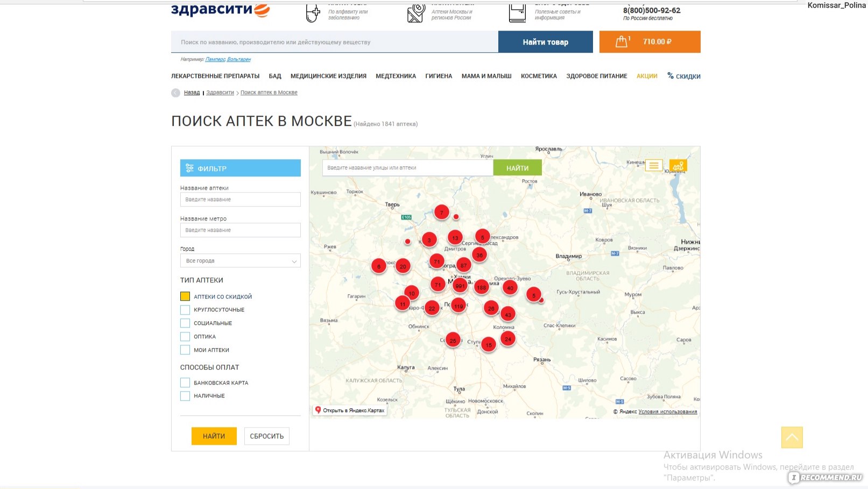Click the blue 'Фильтр' header button
The height and width of the screenshot is (489, 868).
[x=241, y=168]
